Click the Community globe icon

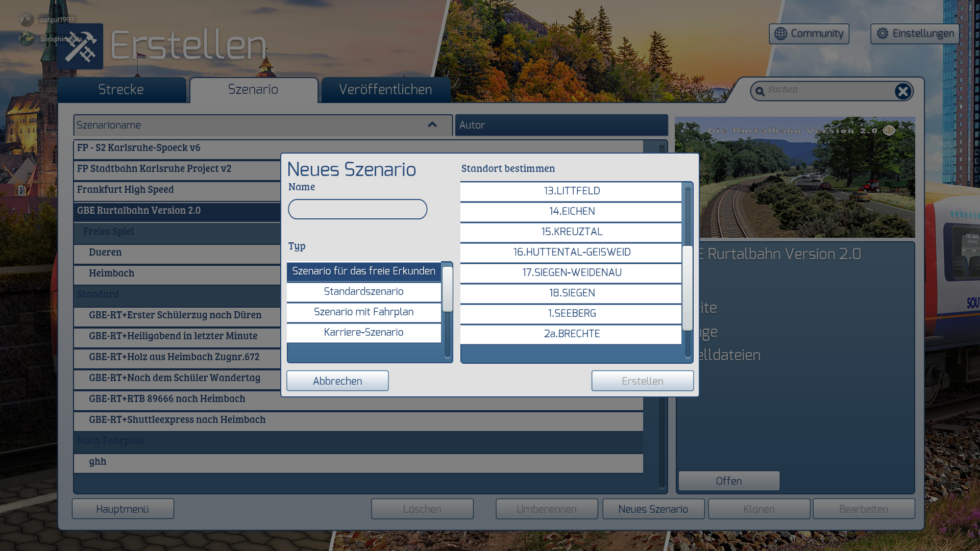tap(780, 34)
